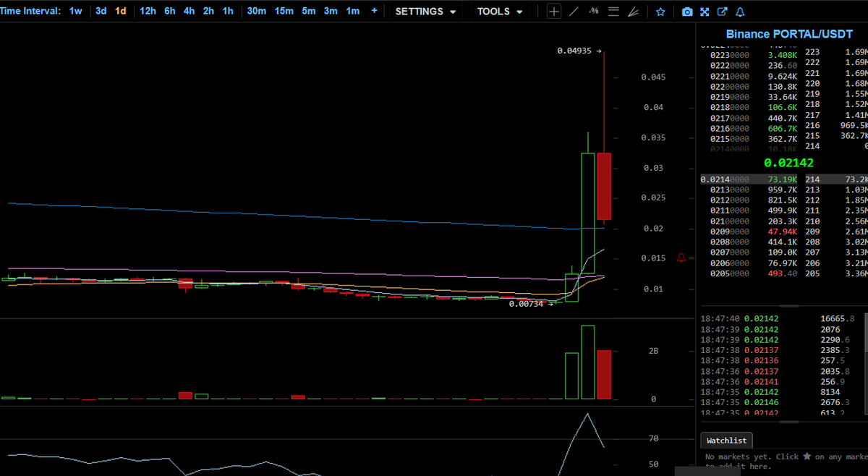The width and height of the screenshot is (868, 476).
Task: Set the chart interval to 3m
Action: click(331, 11)
